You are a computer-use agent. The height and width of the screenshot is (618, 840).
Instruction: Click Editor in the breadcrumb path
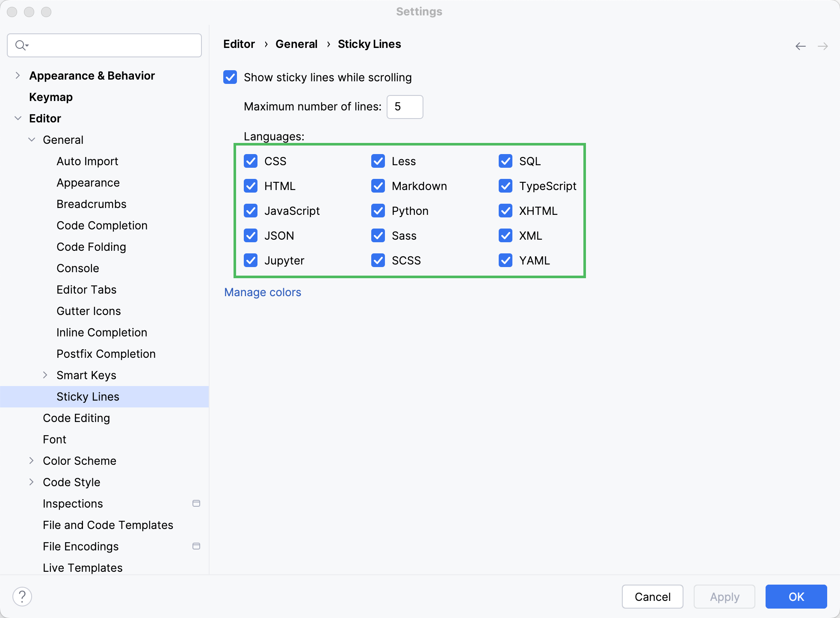239,44
